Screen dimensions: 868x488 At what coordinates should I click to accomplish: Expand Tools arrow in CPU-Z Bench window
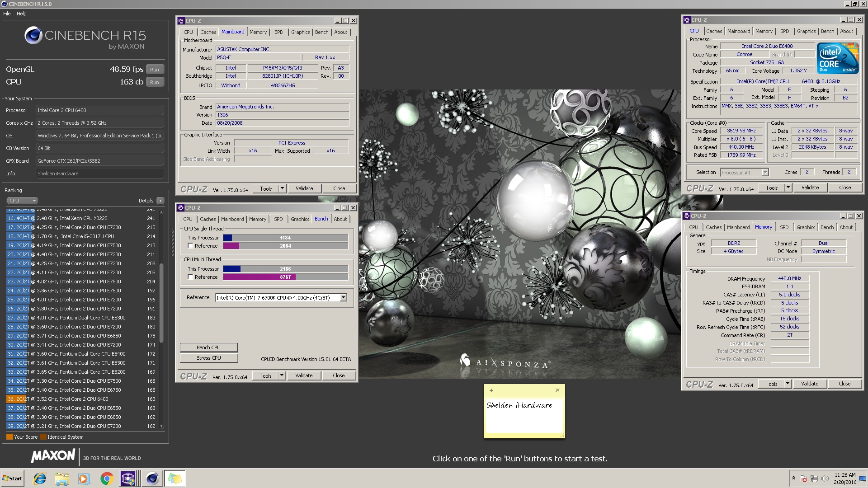click(282, 375)
